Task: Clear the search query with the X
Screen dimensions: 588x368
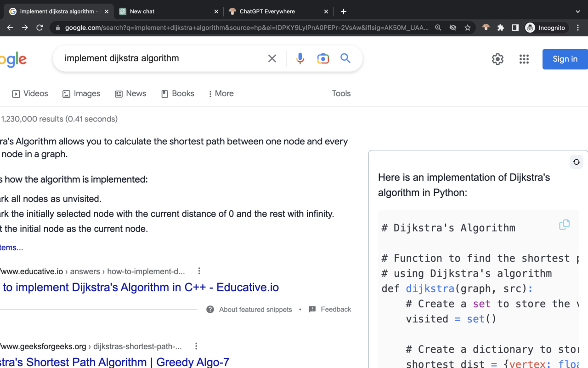Action: click(272, 58)
